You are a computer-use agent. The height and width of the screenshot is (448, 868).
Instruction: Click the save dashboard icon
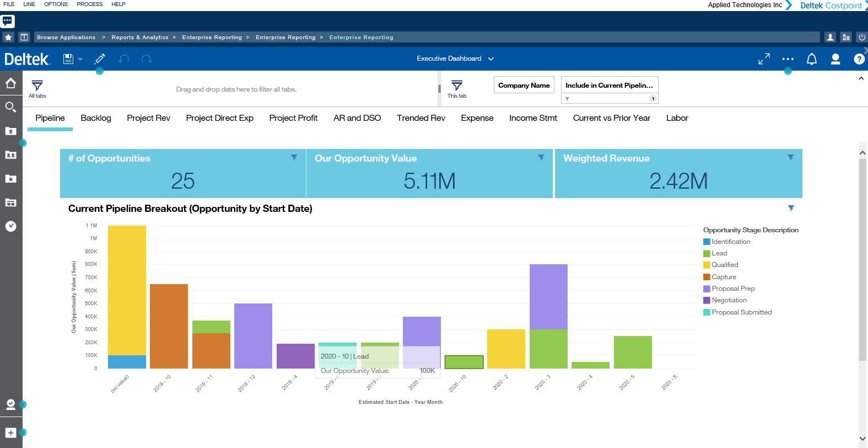pos(68,59)
